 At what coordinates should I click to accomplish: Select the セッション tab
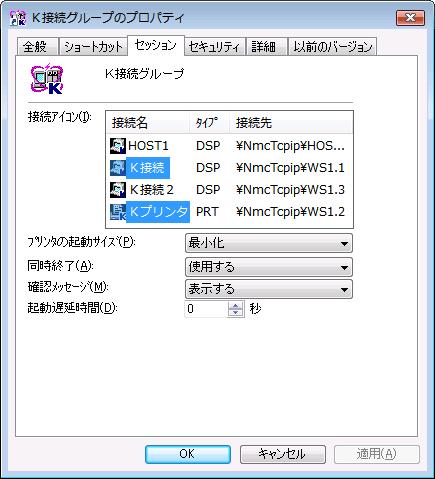[156, 45]
